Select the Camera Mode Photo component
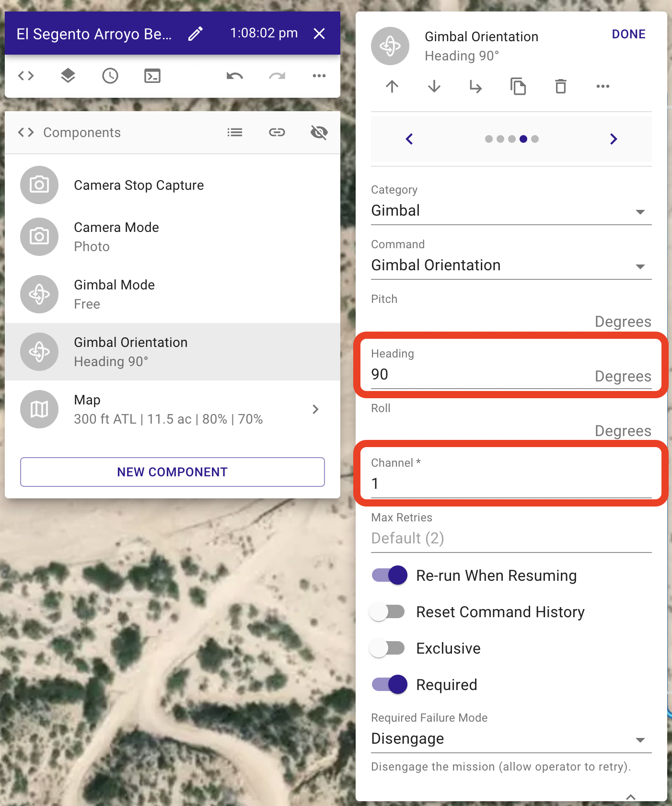Viewport: 672px width, 806px height. tap(173, 237)
